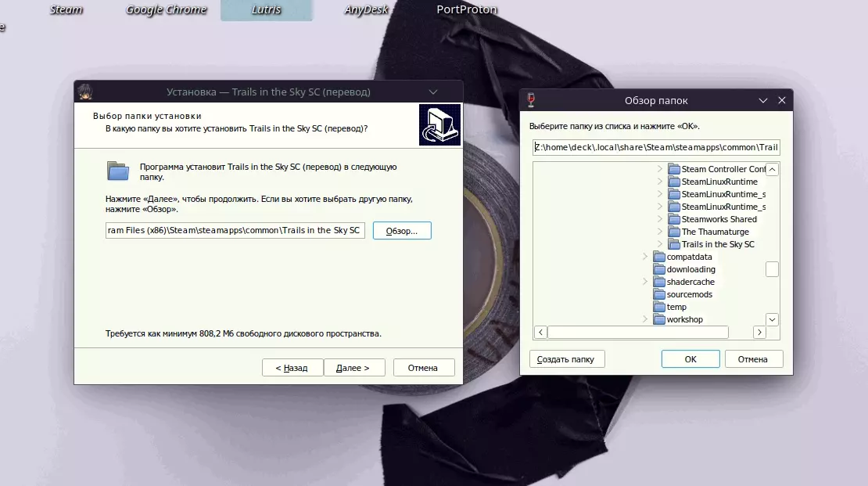Click the sourcemods folder icon

(x=659, y=294)
